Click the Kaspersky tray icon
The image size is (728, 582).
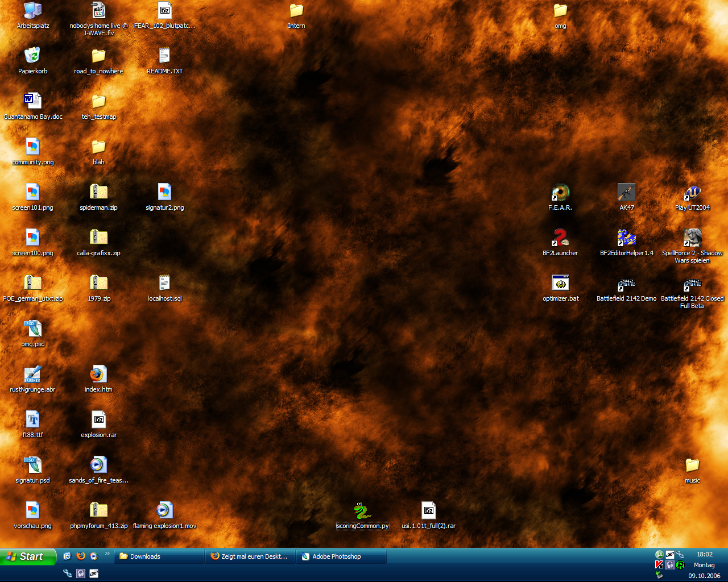pyautogui.click(x=659, y=564)
